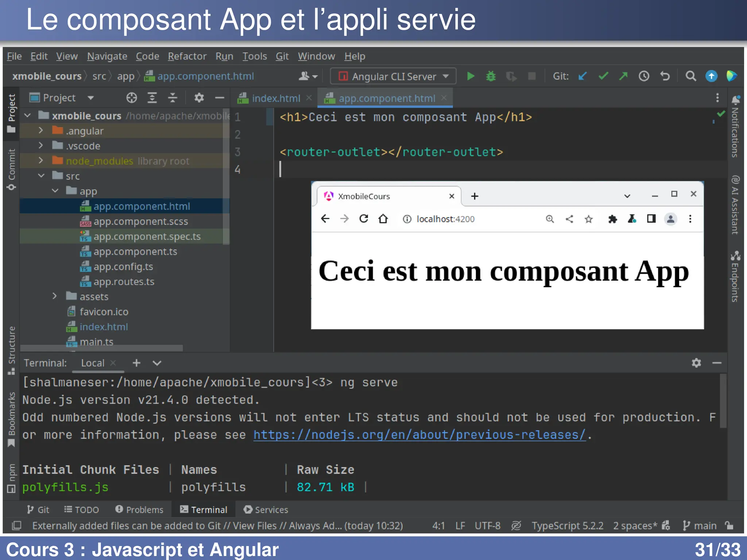Image resolution: width=747 pixels, height=560 pixels.
Task: Open Project panel settings gear
Action: 199,98
